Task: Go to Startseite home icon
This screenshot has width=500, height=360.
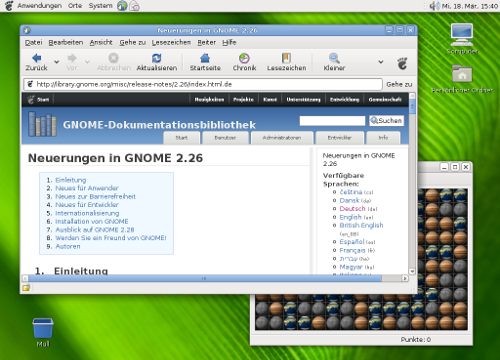Action: click(x=205, y=58)
